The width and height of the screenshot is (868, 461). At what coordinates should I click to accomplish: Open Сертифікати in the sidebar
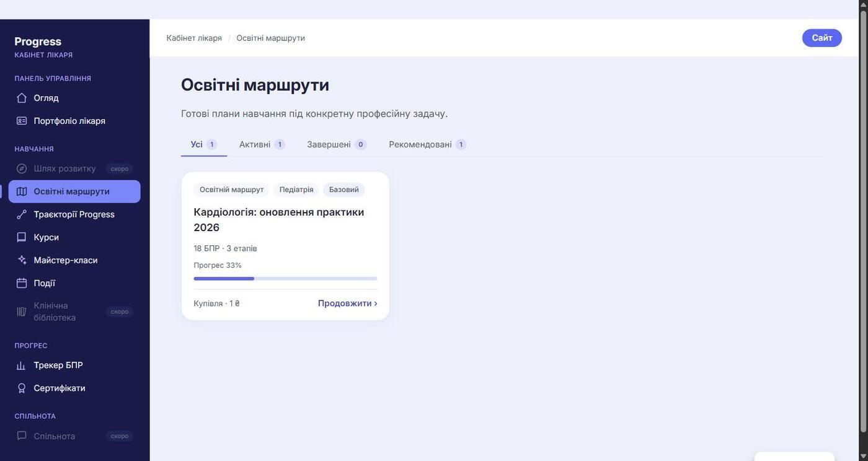coord(74,389)
